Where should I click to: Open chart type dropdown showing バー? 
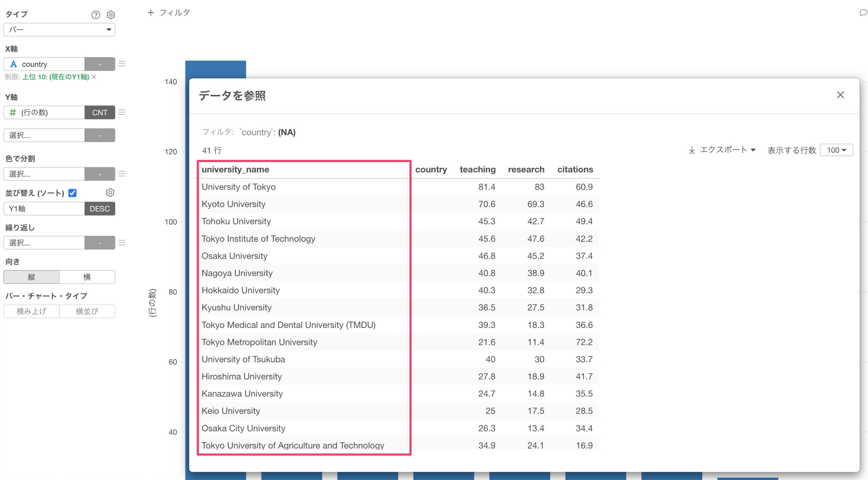coord(59,30)
